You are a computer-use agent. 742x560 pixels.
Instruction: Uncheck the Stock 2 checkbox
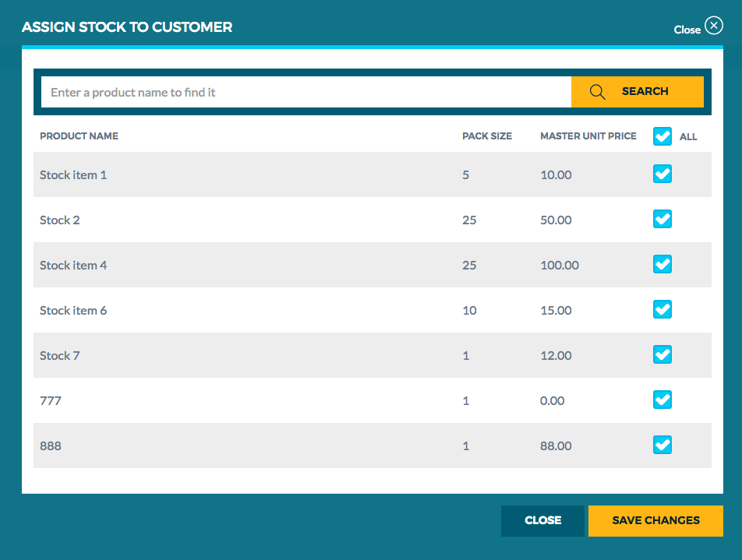click(662, 219)
